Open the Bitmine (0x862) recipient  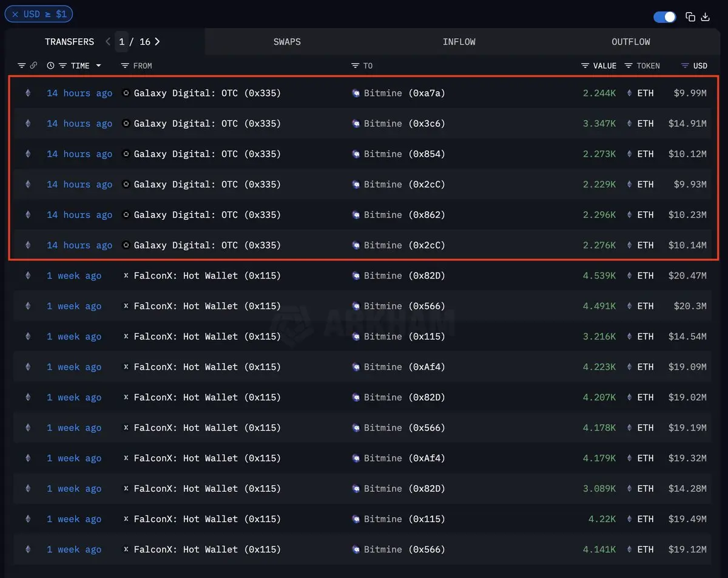tap(405, 214)
